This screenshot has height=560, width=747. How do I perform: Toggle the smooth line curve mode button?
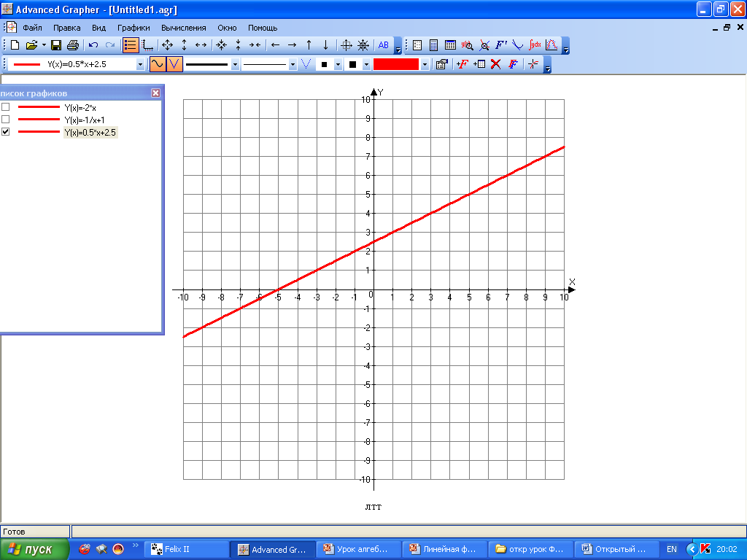[158, 64]
